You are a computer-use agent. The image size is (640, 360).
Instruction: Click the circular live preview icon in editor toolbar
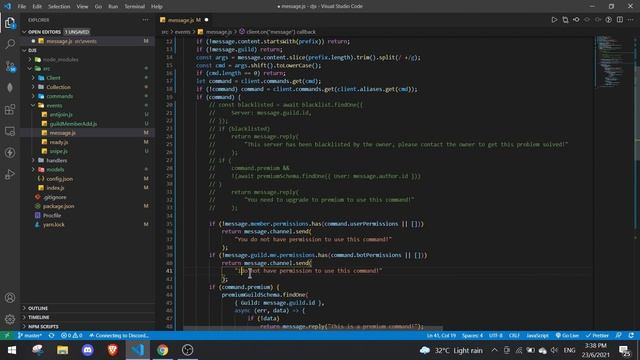609,20
